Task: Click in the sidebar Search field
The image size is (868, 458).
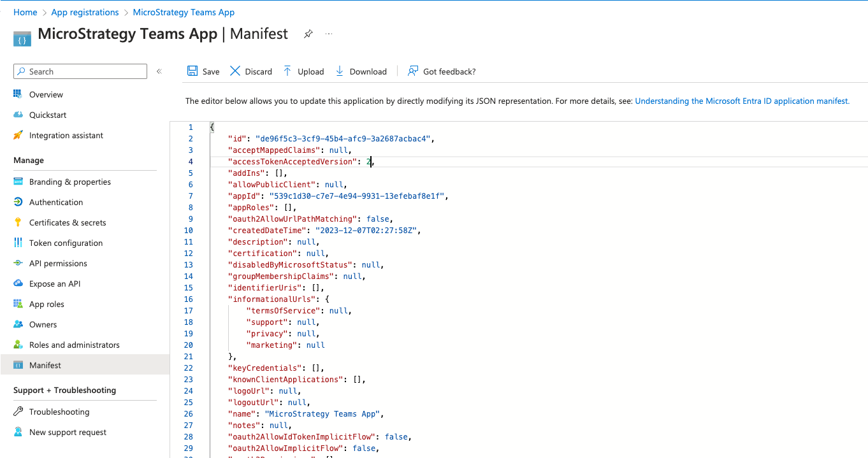Action: (86, 71)
